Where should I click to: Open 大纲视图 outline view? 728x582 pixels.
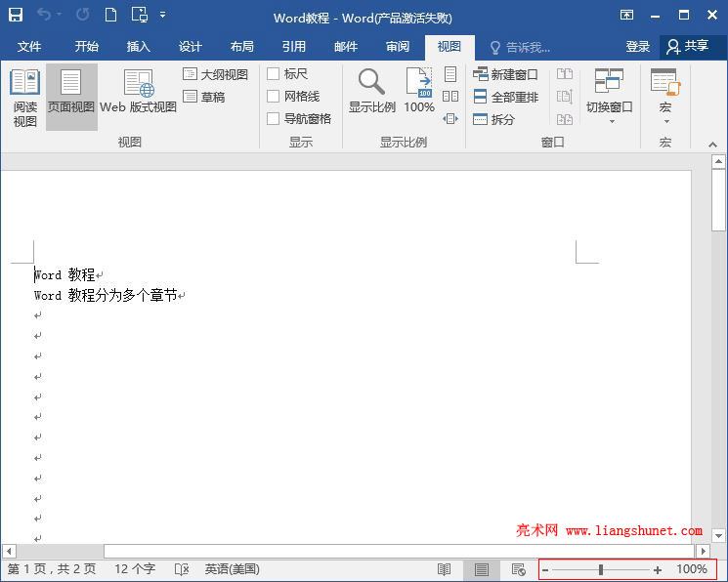[215, 74]
